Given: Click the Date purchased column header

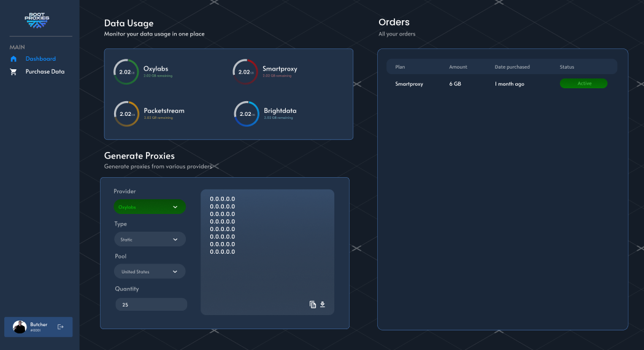Looking at the screenshot, I should click(512, 67).
